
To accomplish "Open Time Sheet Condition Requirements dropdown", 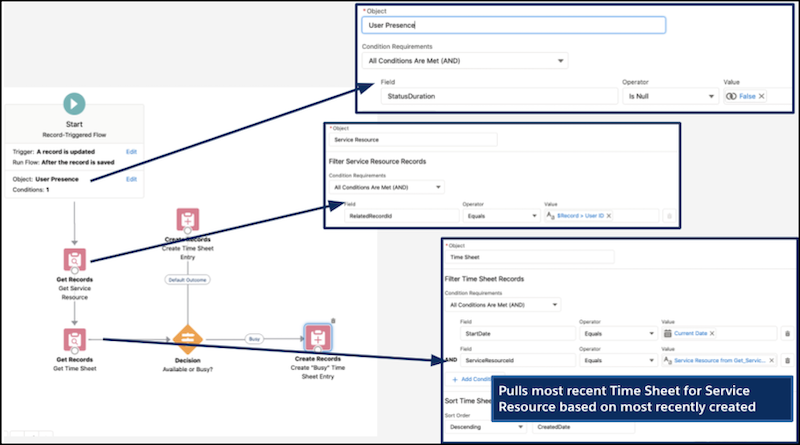I will pos(503,305).
